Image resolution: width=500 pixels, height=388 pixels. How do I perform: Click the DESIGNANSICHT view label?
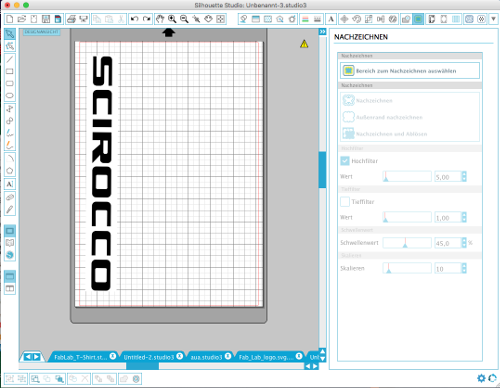point(42,32)
